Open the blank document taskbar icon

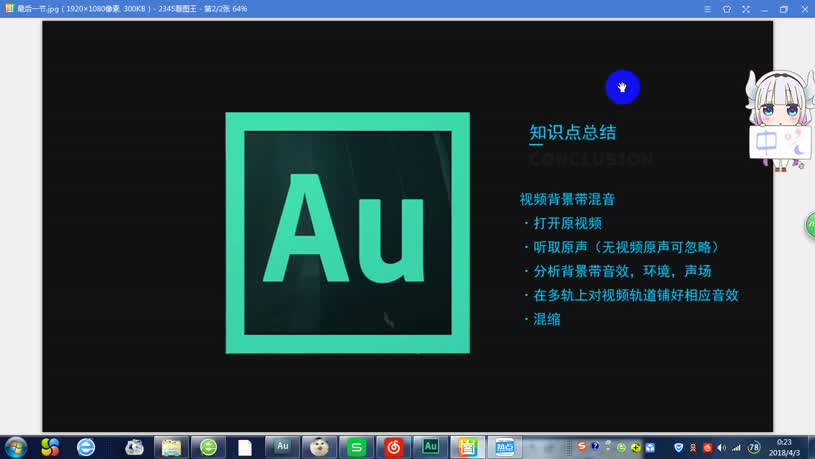pos(245,447)
